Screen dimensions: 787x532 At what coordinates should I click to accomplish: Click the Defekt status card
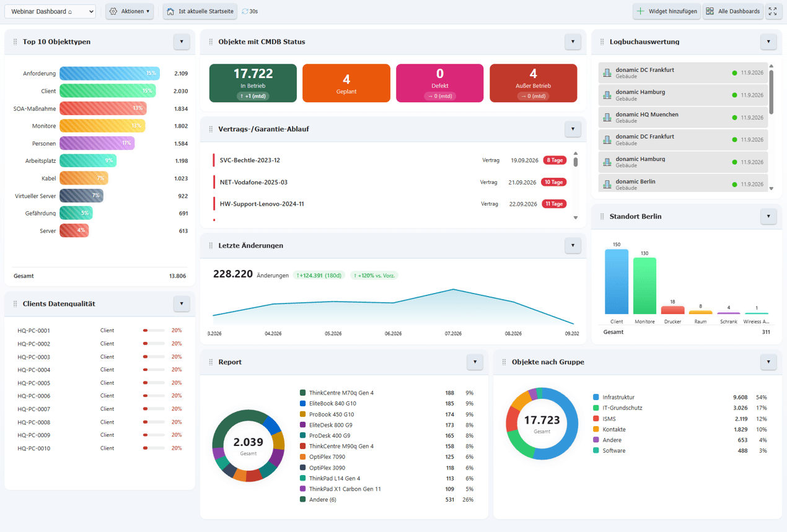pyautogui.click(x=440, y=83)
